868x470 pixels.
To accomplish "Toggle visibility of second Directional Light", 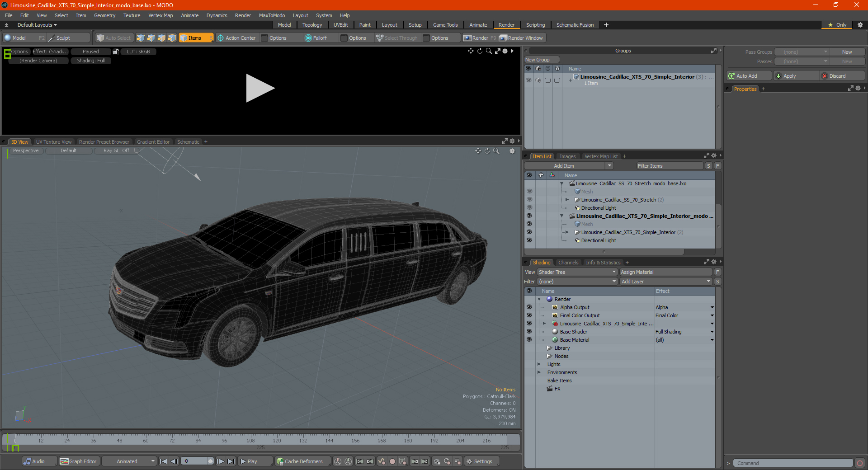I will pos(529,240).
